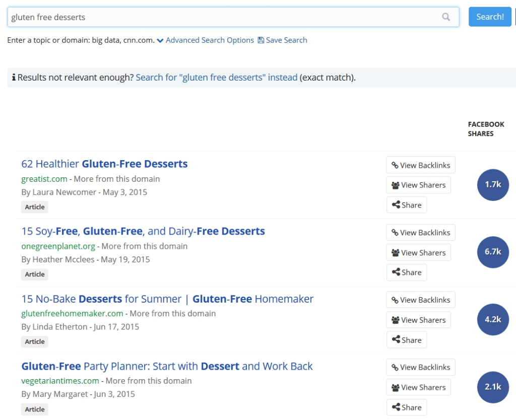Click the 4.2k Facebook shares circle

point(493,319)
